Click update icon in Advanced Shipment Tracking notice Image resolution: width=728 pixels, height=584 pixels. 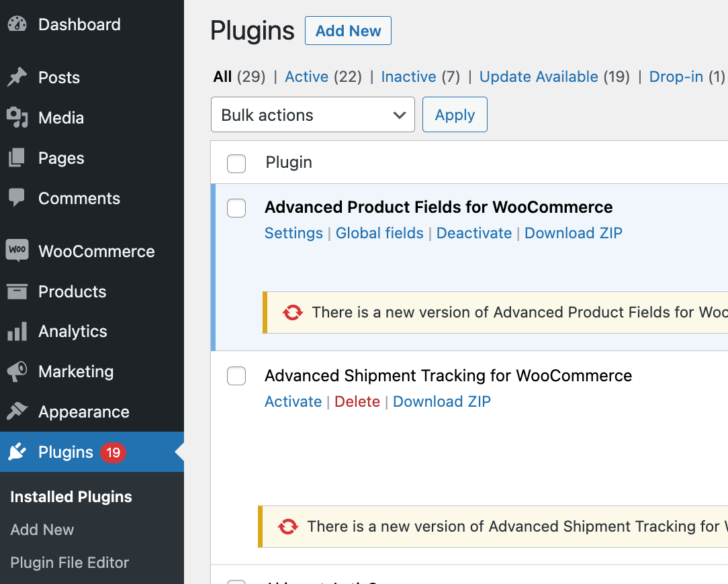click(288, 526)
